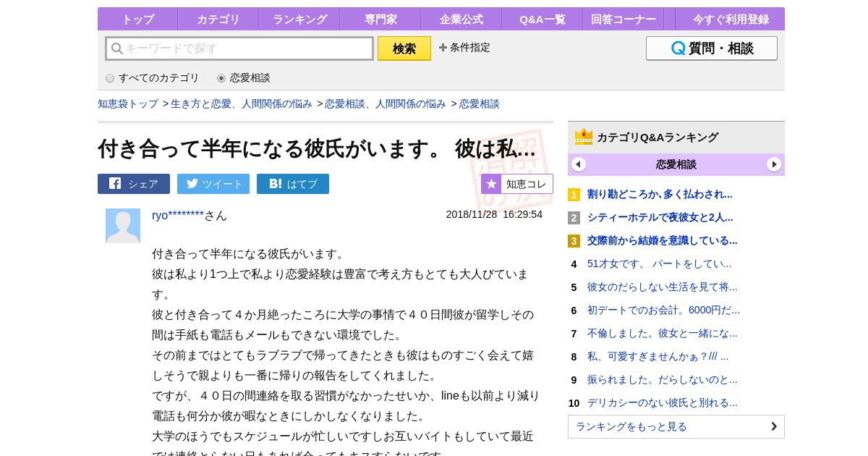This screenshot has height=456, width=868.
Task: Open the 企業公式 tab
Action: click(461, 19)
